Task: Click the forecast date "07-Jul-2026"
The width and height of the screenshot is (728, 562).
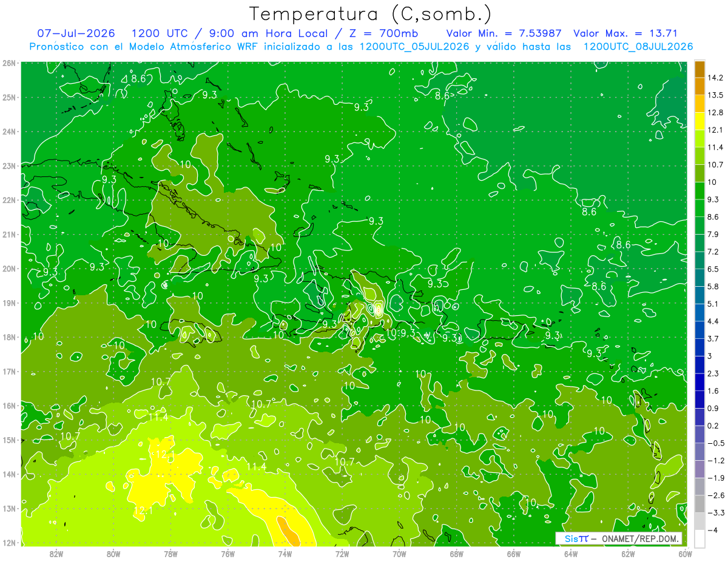Action: pos(76,33)
